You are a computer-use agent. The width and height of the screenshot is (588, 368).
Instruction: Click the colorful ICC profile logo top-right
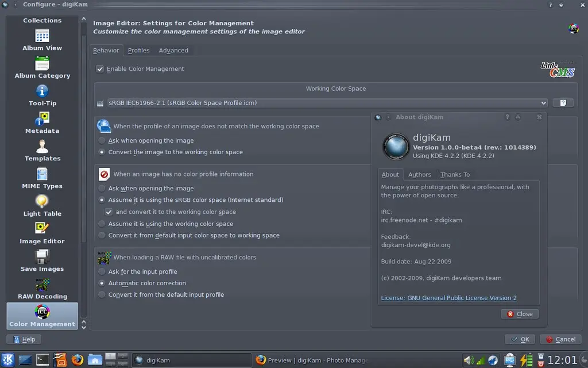click(x=573, y=28)
